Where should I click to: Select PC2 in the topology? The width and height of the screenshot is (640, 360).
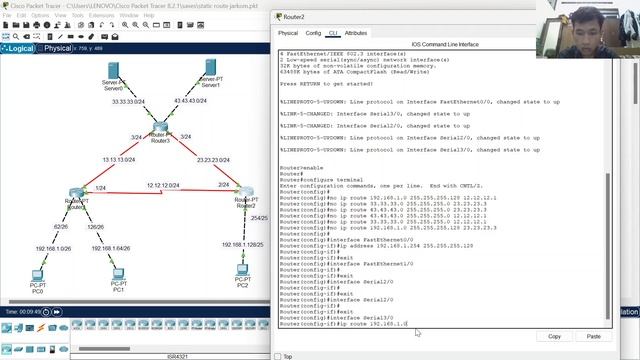242,270
